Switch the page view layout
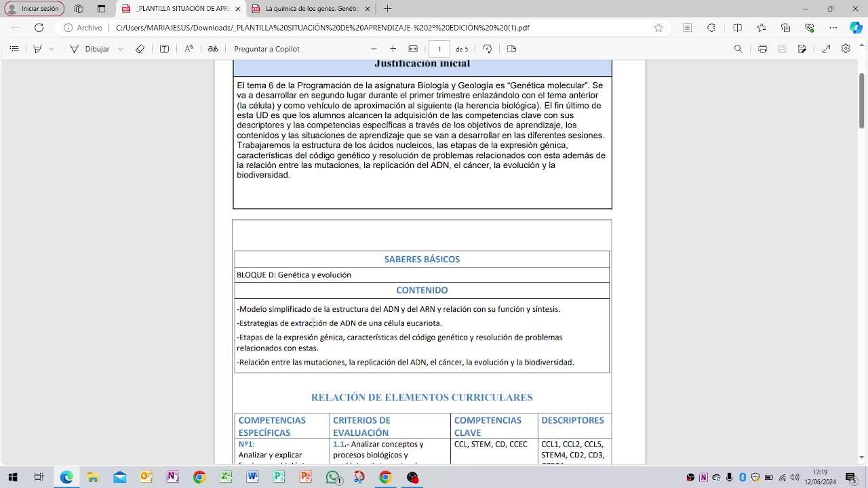 (511, 49)
